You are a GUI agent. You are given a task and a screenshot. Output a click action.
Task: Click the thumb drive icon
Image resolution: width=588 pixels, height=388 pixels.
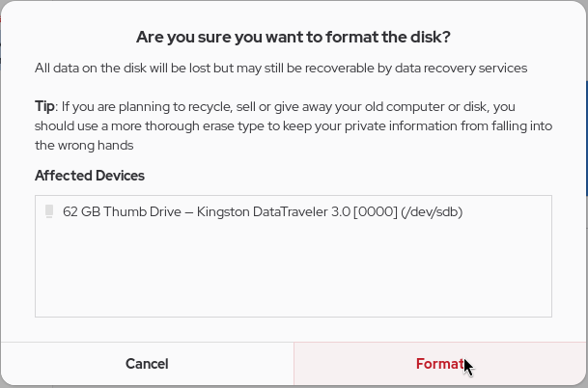[49, 210]
